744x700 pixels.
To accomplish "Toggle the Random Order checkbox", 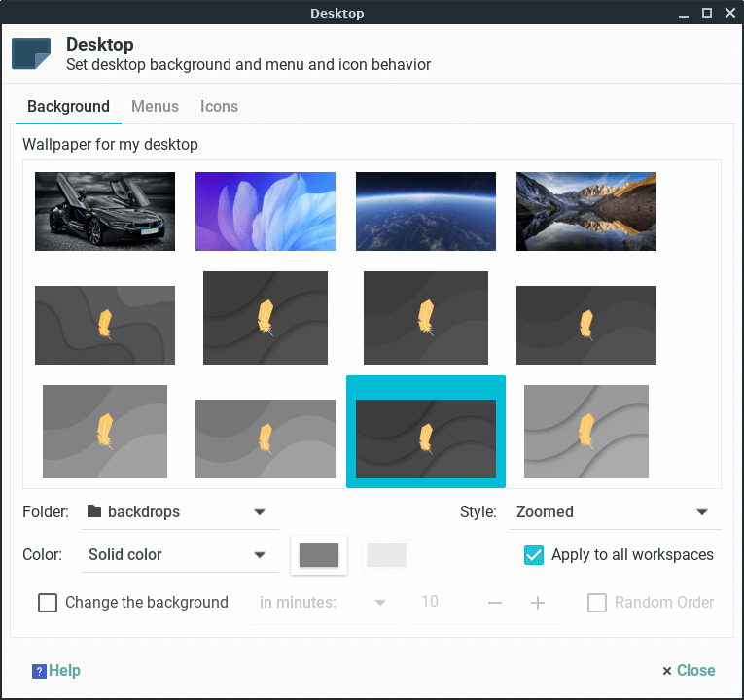I will click(597, 603).
